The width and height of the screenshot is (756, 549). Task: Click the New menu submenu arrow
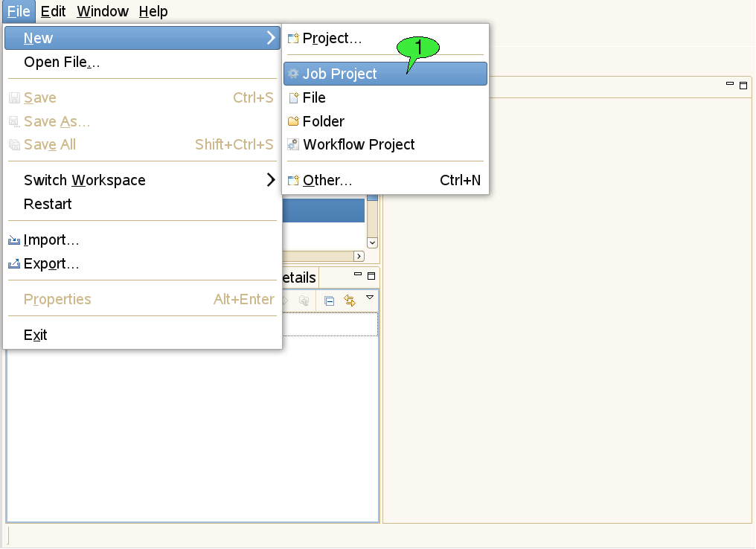tap(271, 38)
